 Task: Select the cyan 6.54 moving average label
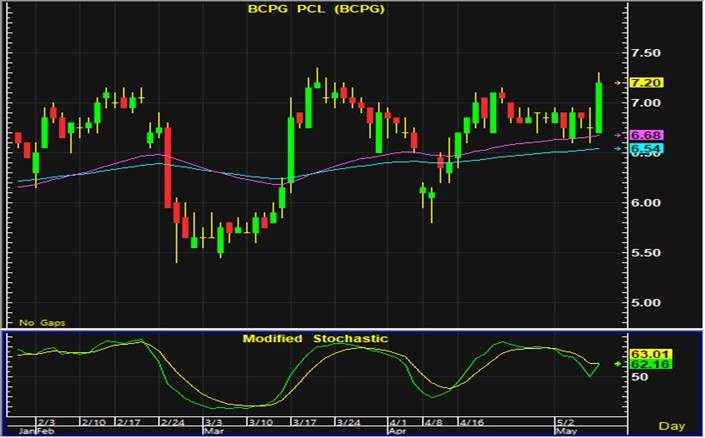pyautogui.click(x=646, y=149)
